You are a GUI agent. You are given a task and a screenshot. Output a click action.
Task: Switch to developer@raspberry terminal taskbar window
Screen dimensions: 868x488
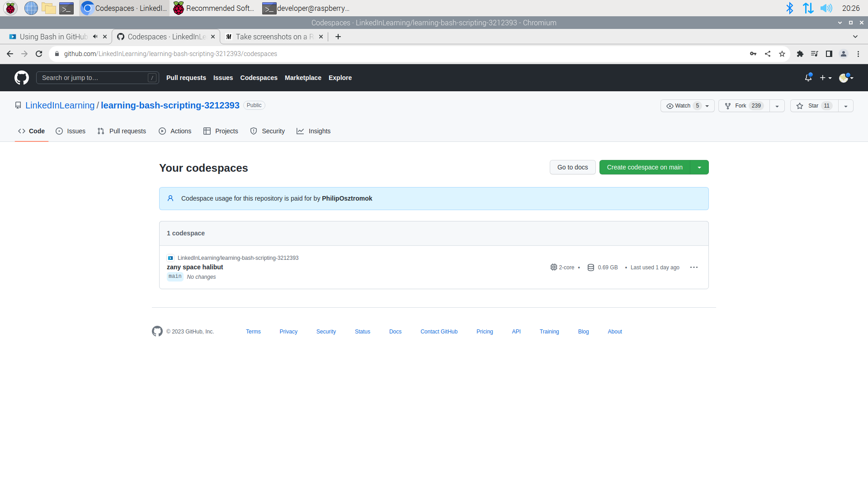307,8
